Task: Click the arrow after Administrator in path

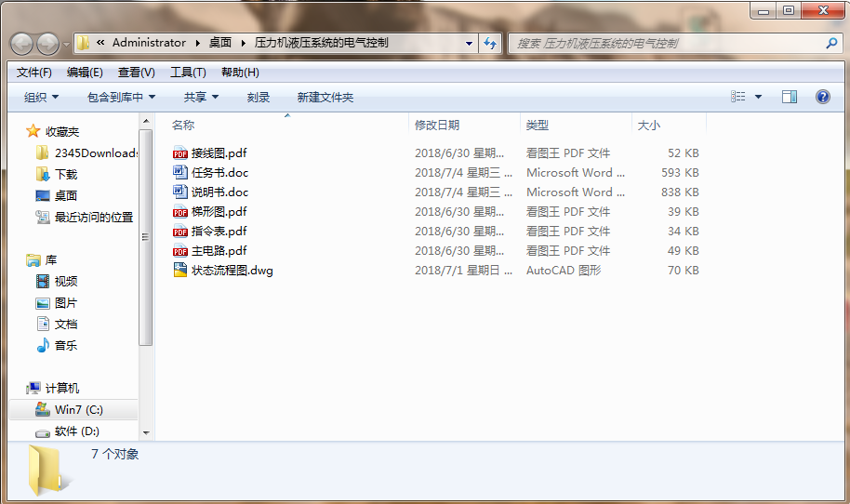Action: click(x=197, y=43)
